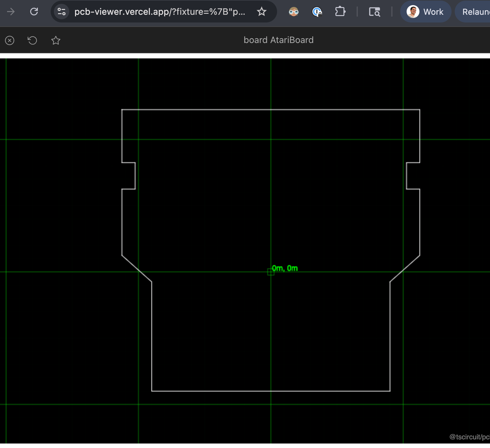
Task: Click the blue circular password extension icon
Action: 317,12
